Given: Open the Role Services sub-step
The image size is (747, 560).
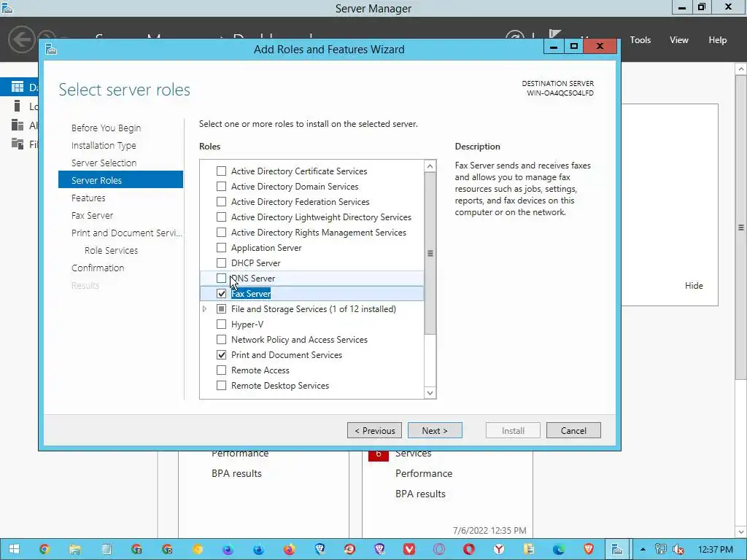Looking at the screenshot, I should (x=111, y=250).
